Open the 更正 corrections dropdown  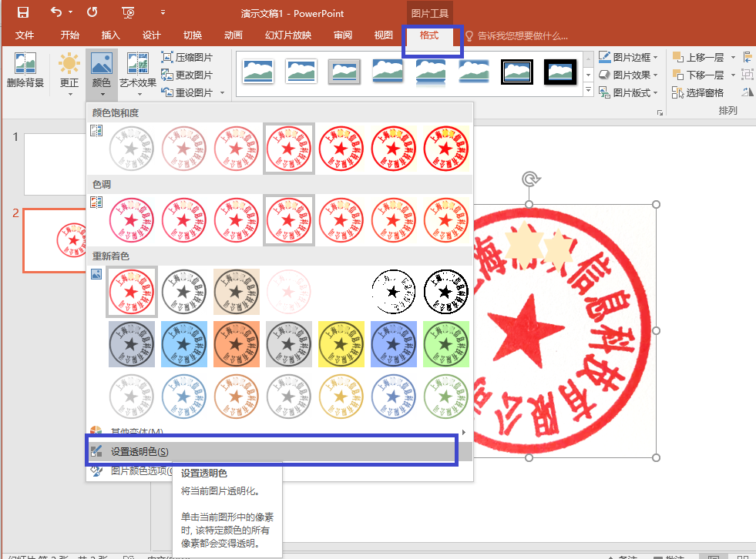(x=69, y=73)
